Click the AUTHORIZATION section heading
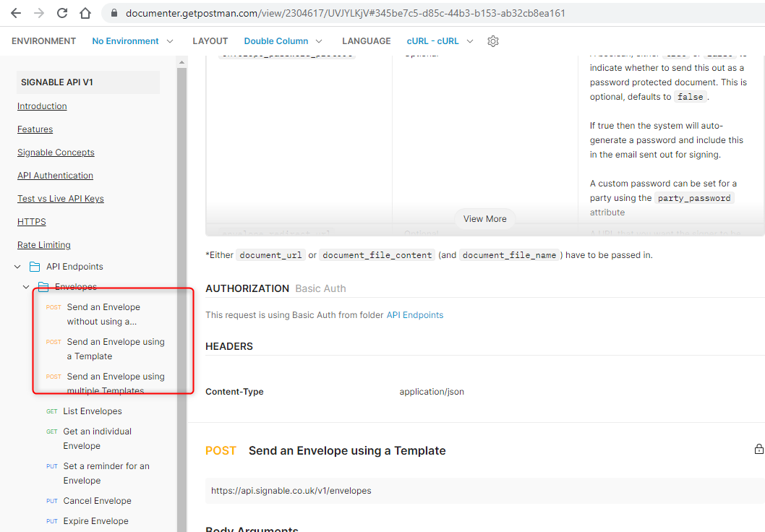 coord(247,288)
